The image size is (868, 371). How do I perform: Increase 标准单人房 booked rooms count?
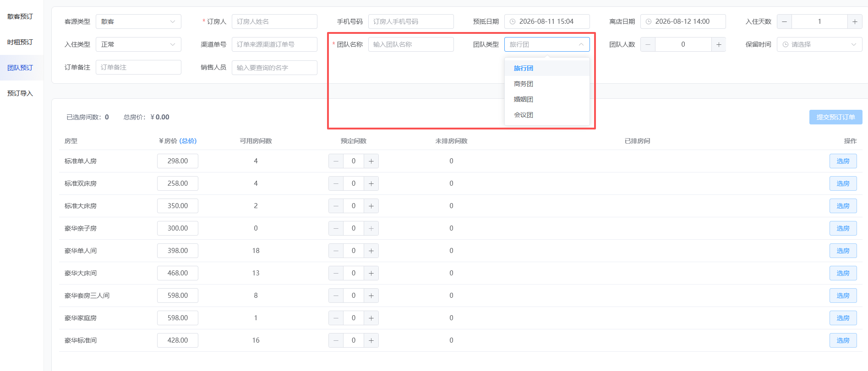(x=371, y=161)
